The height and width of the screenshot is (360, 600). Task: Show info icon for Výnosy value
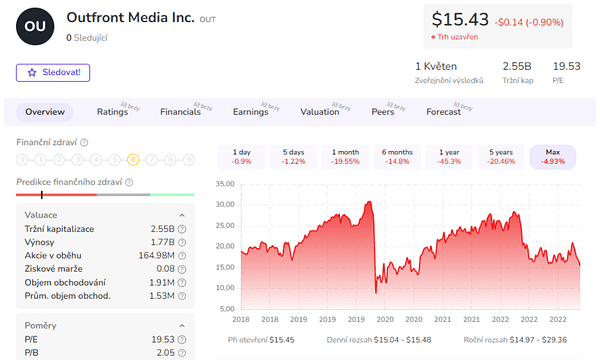[x=182, y=243]
